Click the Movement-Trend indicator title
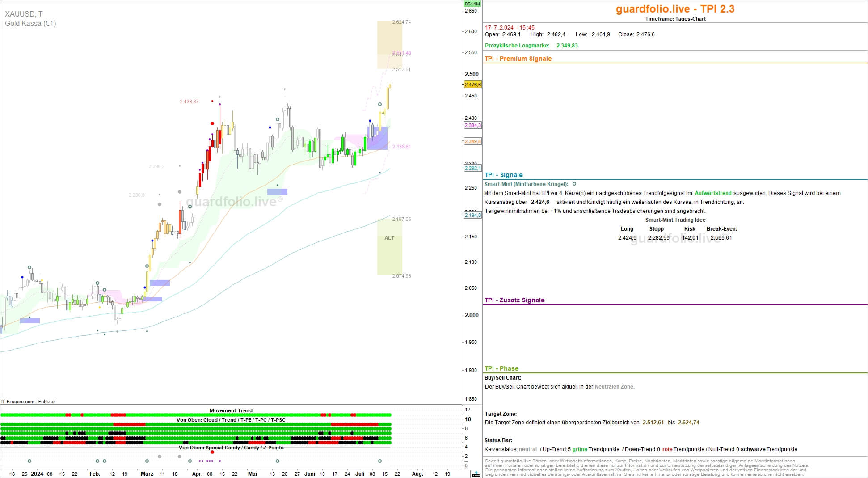Viewport: 868px width, 478px height. 231,410
